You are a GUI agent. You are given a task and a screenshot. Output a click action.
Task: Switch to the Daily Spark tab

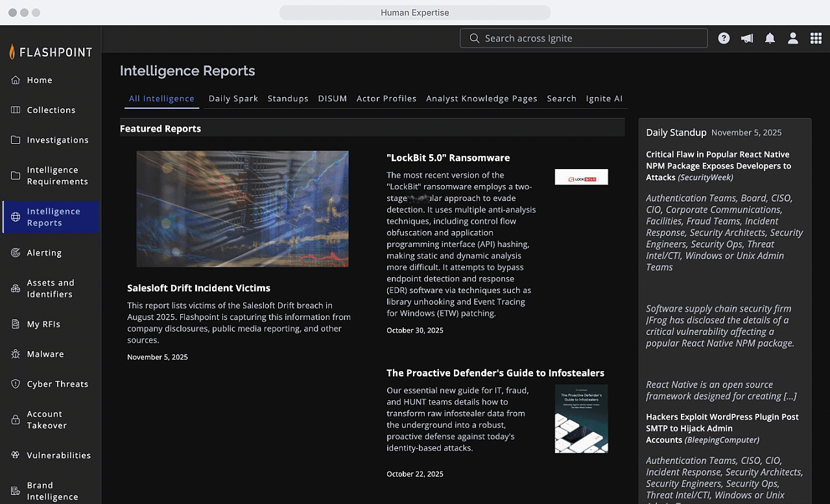[x=233, y=98]
